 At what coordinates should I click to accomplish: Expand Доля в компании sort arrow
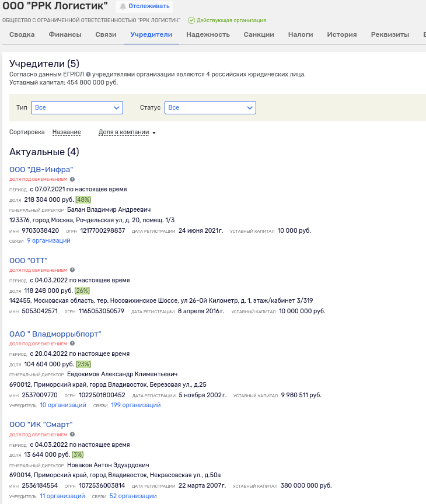(x=154, y=133)
